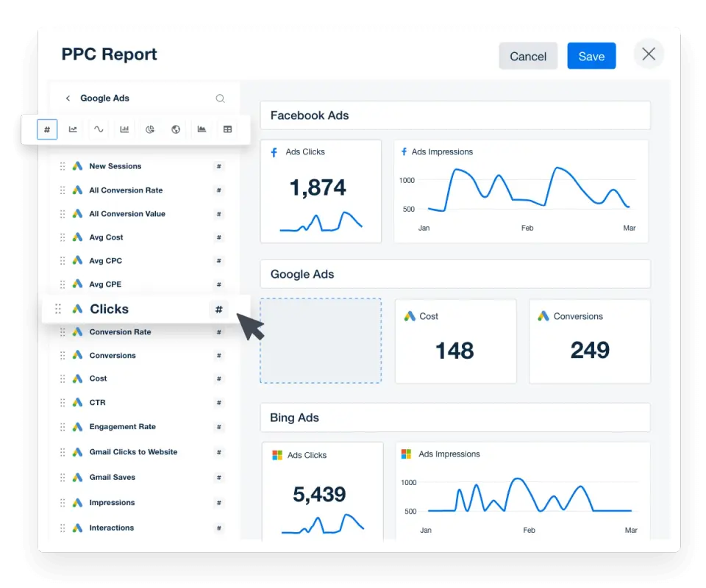Click the # badge on the All Conversion Value row

pos(219,214)
